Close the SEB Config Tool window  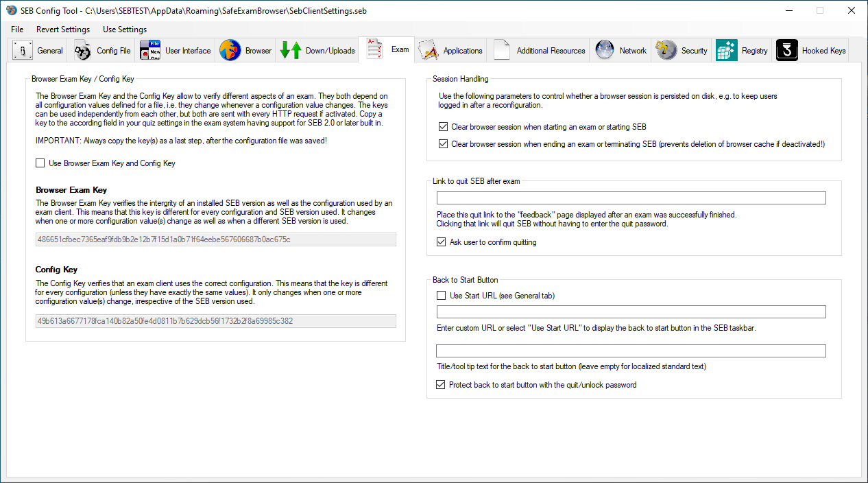point(851,10)
